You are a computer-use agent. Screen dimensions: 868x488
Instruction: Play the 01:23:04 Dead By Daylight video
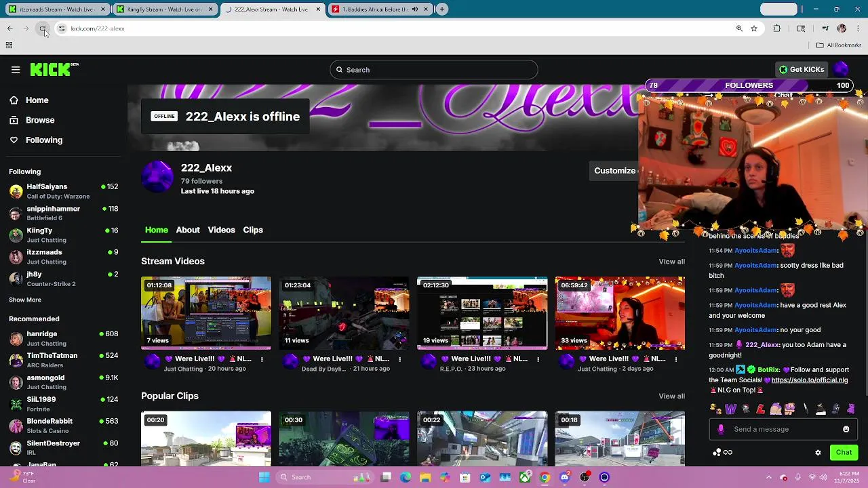pos(344,313)
